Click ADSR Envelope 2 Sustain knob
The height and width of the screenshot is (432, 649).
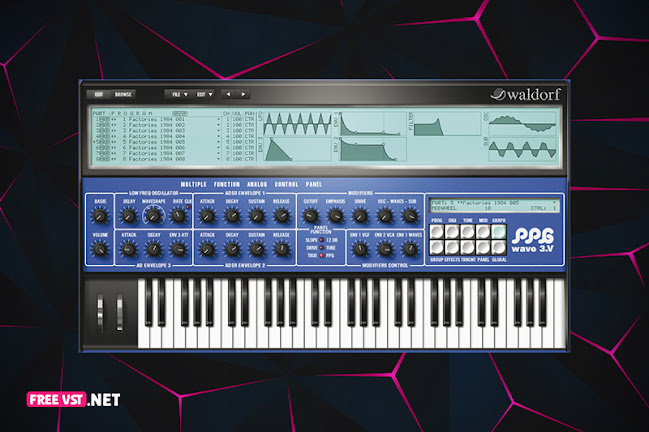[x=257, y=249]
